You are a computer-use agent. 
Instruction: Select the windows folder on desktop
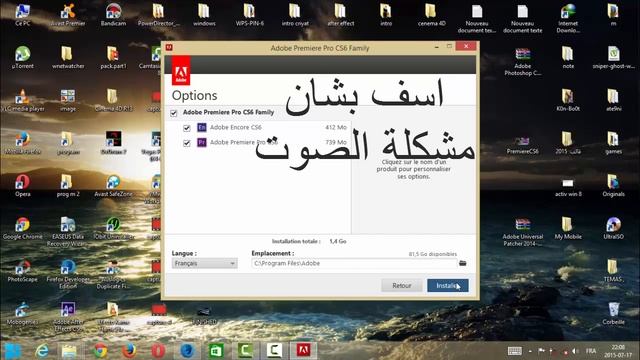(204, 15)
